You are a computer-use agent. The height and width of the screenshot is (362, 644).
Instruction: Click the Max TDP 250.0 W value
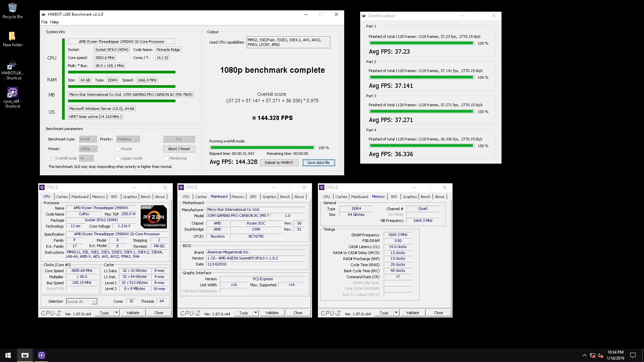[x=129, y=214]
